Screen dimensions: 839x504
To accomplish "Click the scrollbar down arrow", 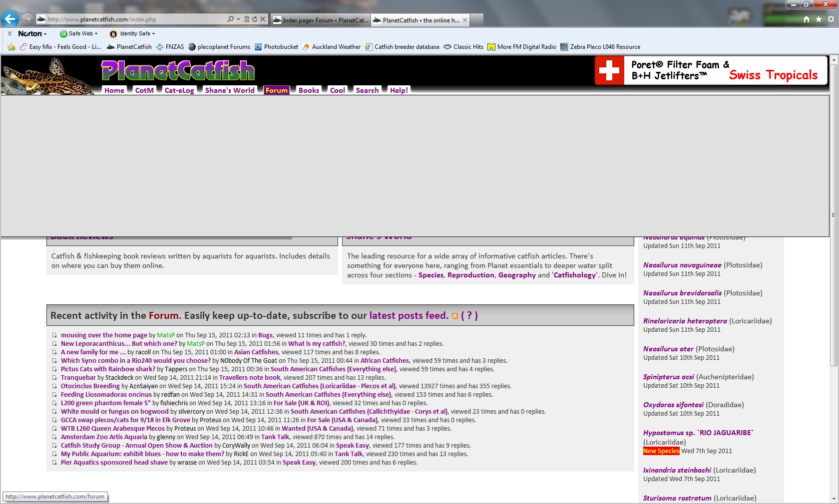I will point(833,499).
